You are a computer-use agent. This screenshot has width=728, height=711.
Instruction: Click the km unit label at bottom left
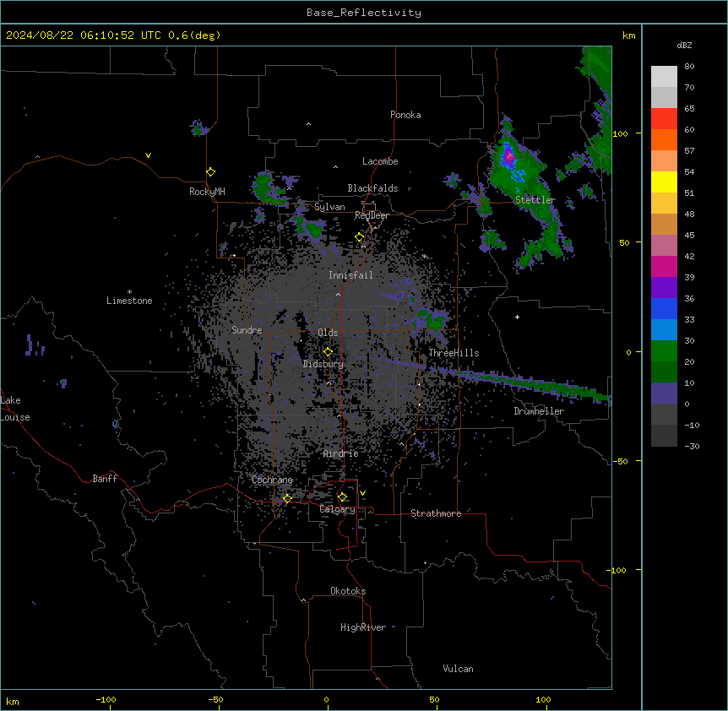tap(13, 702)
